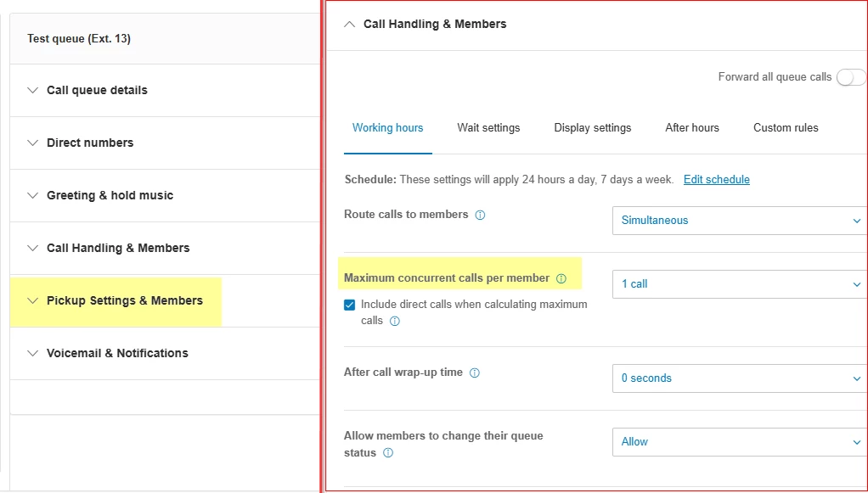
Task: Expand Call queue details section
Action: [97, 91]
